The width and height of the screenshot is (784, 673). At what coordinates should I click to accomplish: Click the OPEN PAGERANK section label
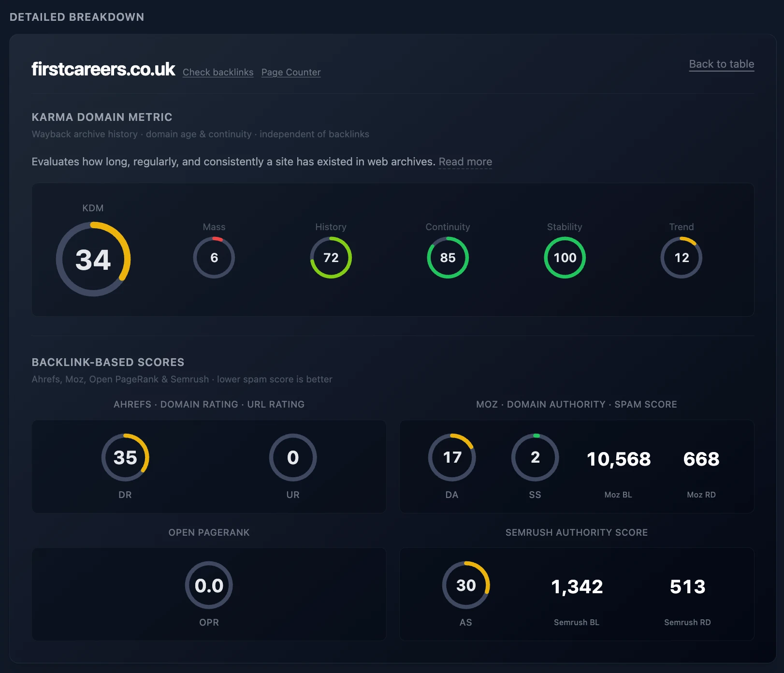(209, 532)
